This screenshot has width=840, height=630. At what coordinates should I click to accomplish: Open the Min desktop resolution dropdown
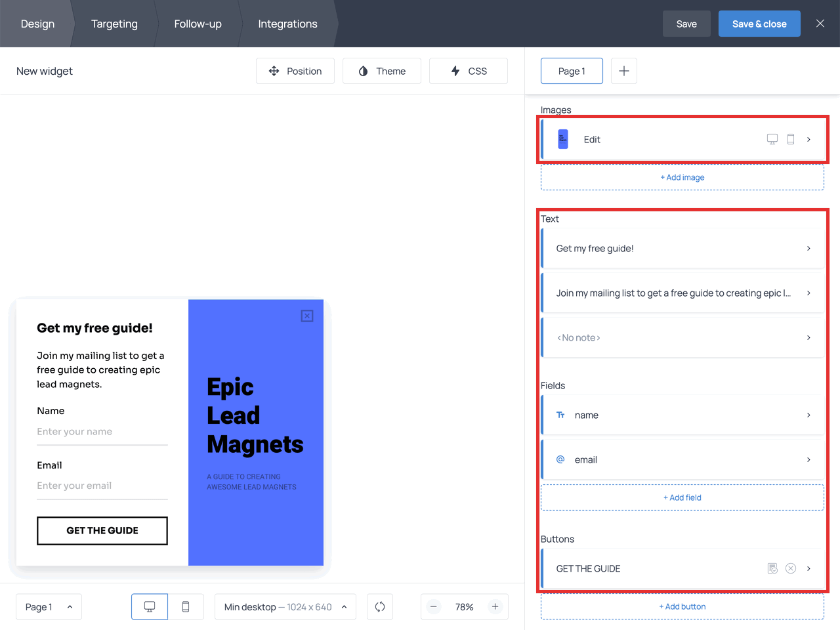pos(285,606)
